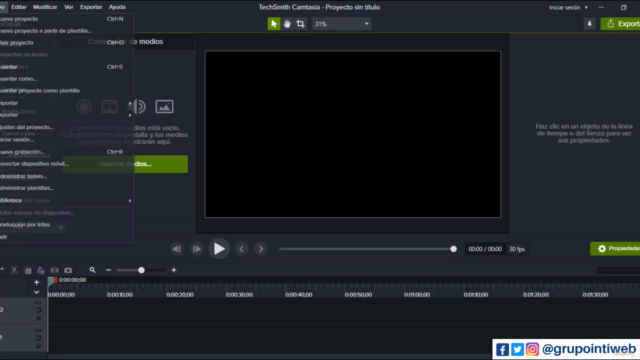Image resolution: width=640 pixels, height=360 pixels.
Task: Click the playback scrubber handle
Action: click(453, 249)
